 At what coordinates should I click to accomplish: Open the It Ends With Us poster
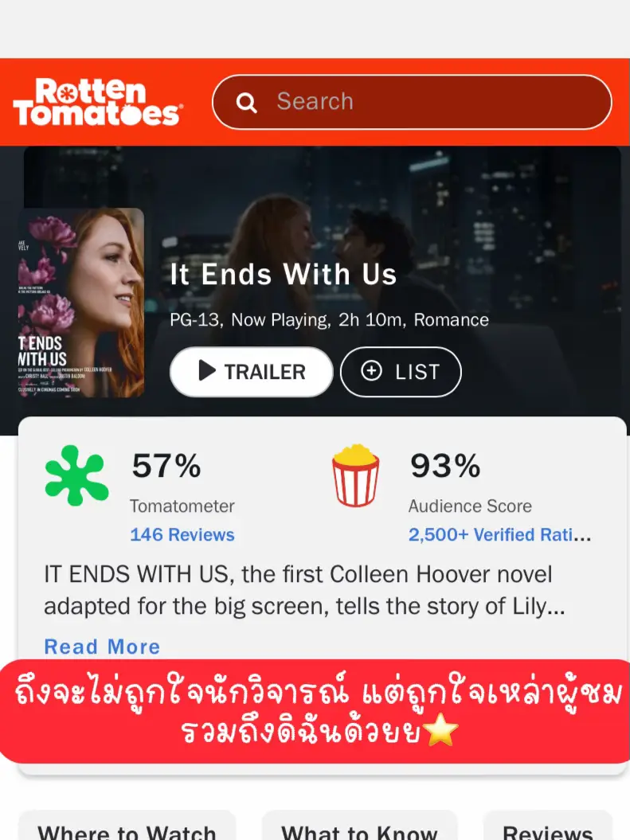click(81, 303)
